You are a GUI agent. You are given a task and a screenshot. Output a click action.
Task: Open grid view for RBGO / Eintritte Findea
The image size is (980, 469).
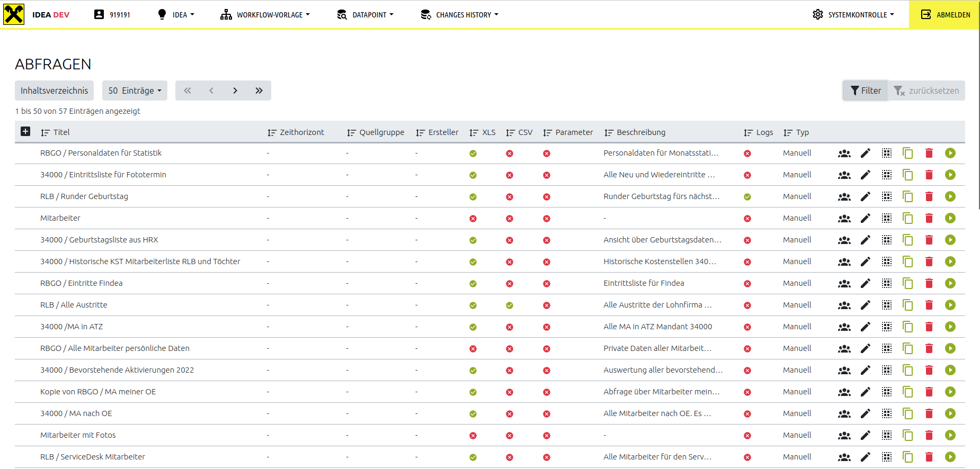coord(886,283)
